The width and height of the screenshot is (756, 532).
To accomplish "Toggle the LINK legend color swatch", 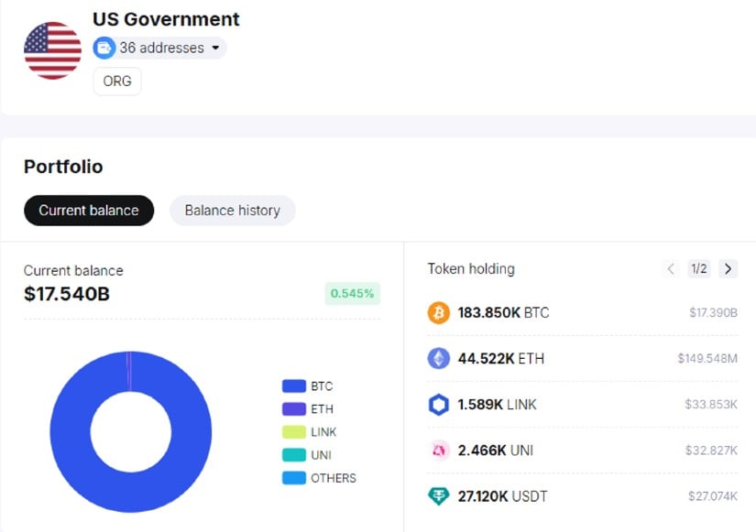I will 293,432.
